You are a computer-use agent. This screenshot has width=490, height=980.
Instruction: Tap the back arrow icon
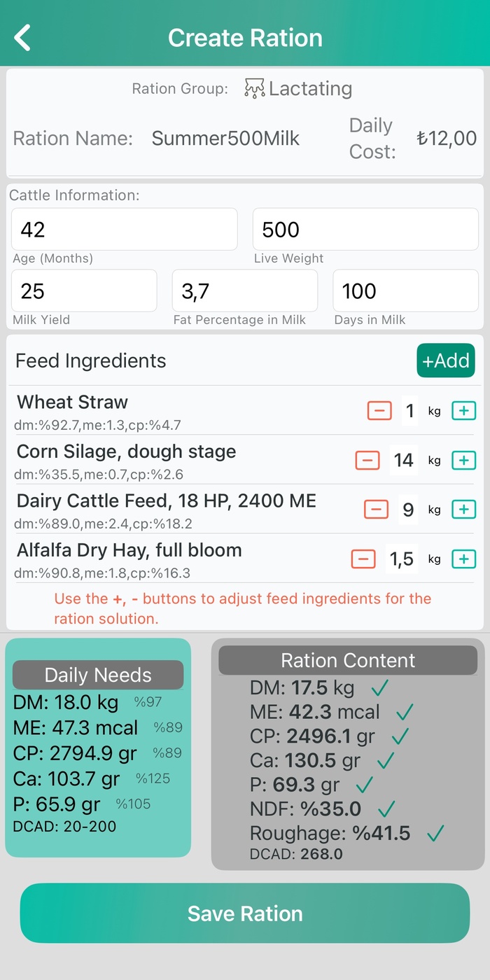tap(23, 38)
